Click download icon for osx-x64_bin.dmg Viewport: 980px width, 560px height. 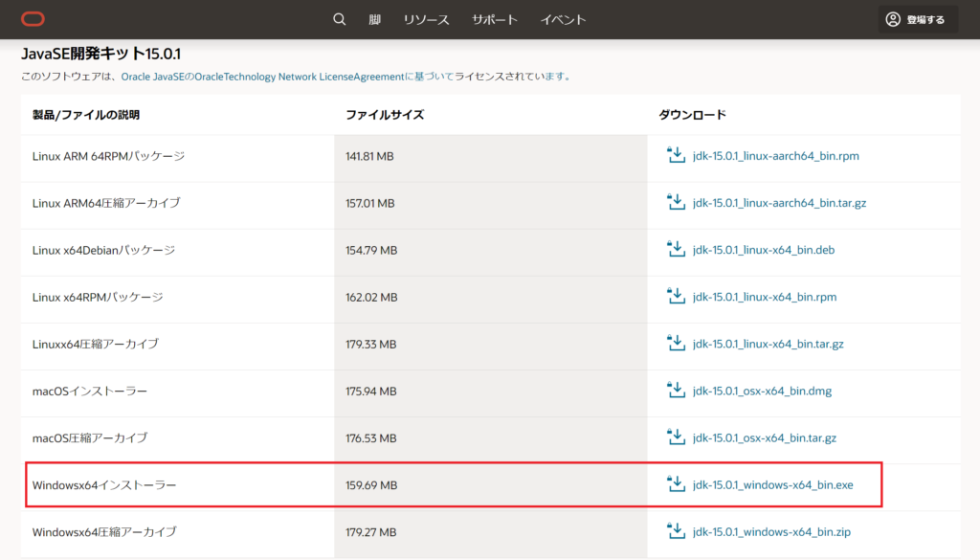pos(676,390)
